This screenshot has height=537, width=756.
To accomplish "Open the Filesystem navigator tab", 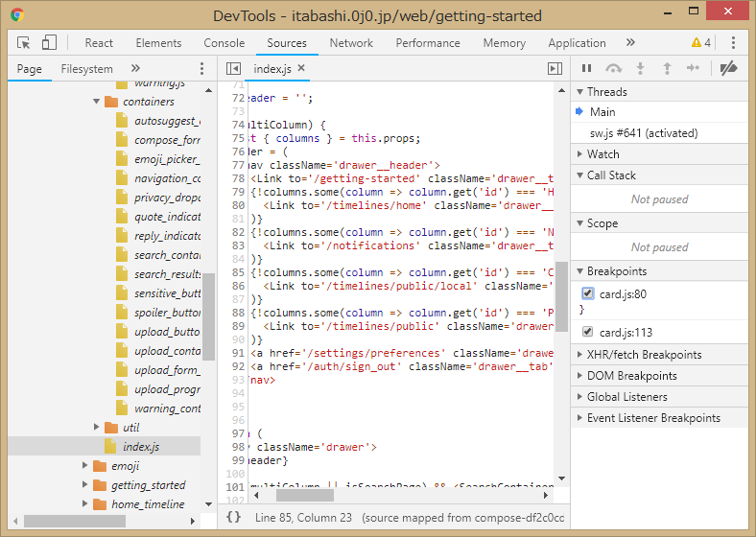I will tap(86, 69).
